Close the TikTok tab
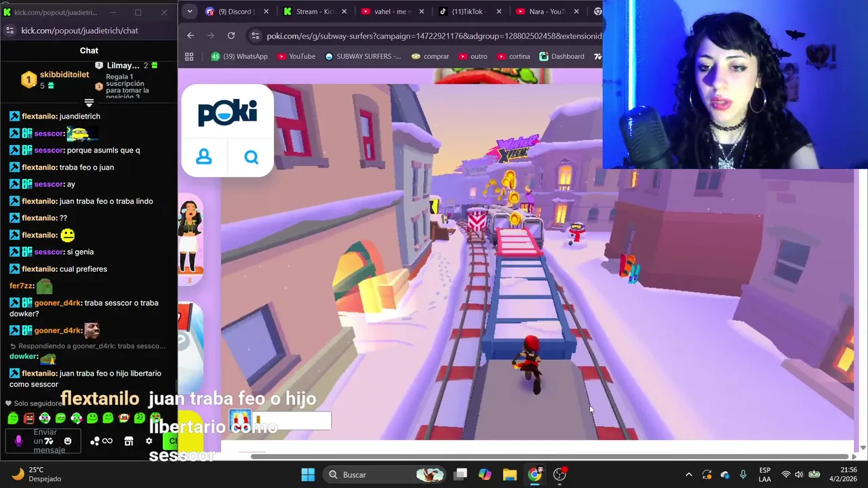This screenshot has height=488, width=868. coord(500,12)
